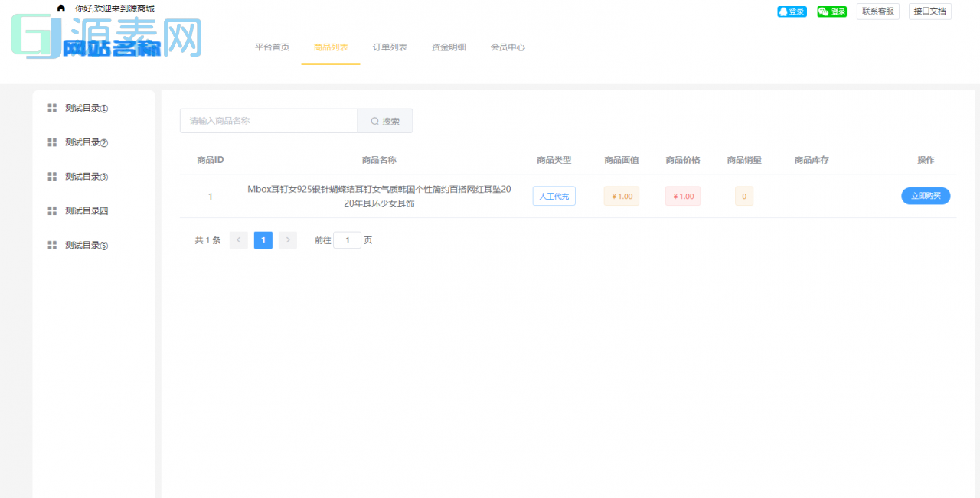Click the grid icon beside 测试目录①
Image resolution: width=980 pixels, height=498 pixels.
pyautogui.click(x=52, y=108)
